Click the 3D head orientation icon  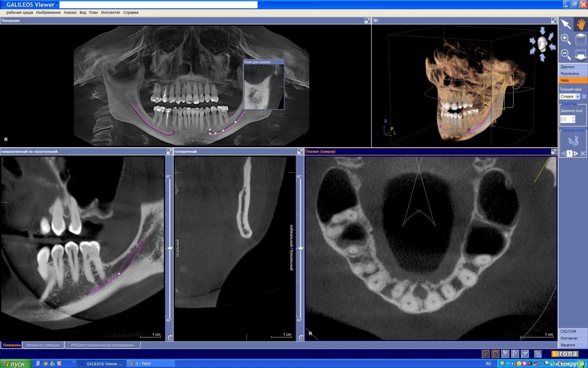point(542,44)
